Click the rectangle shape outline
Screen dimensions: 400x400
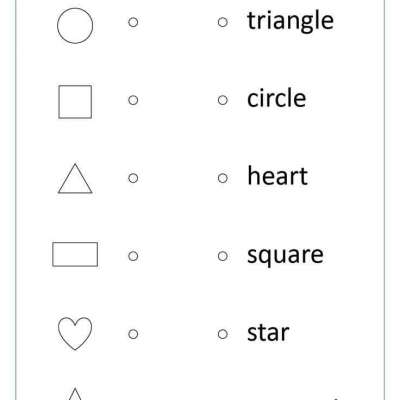coord(75,254)
